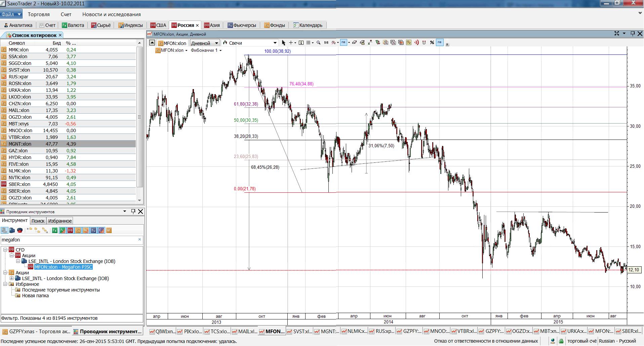This screenshot has width=644, height=346.
Task: Toggle the chart grid icon
Action: point(308,43)
